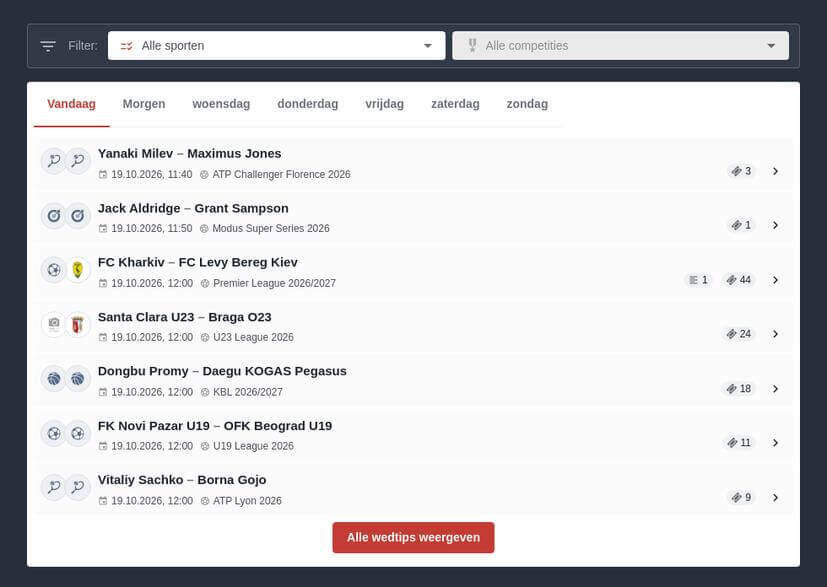Click Yanaki Milev tennis racket icon
827x587 pixels.
(x=54, y=161)
